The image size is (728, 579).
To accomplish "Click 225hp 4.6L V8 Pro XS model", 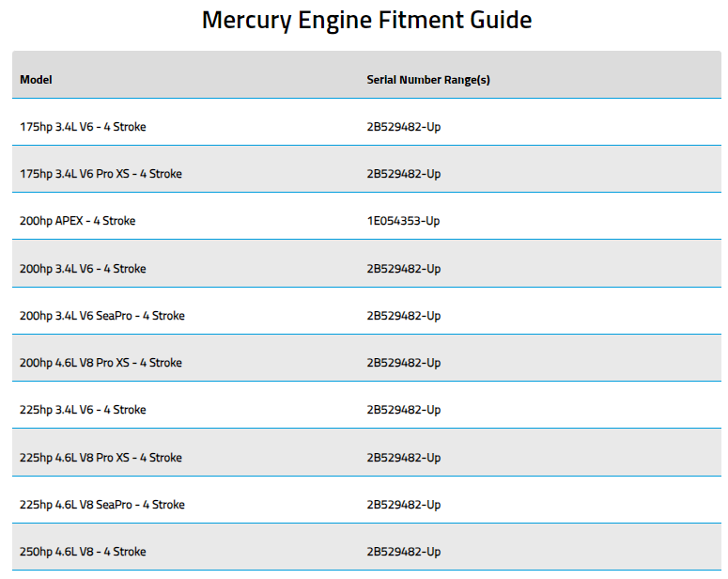I will click(101, 457).
